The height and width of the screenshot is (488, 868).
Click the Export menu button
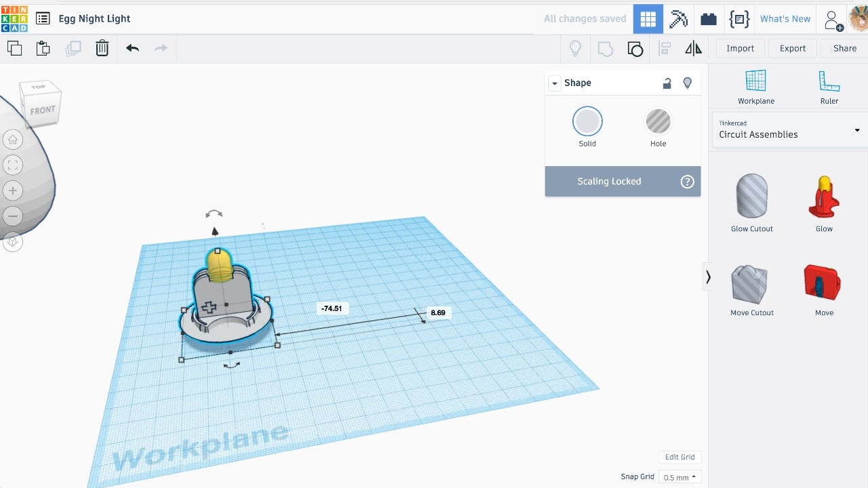792,48
